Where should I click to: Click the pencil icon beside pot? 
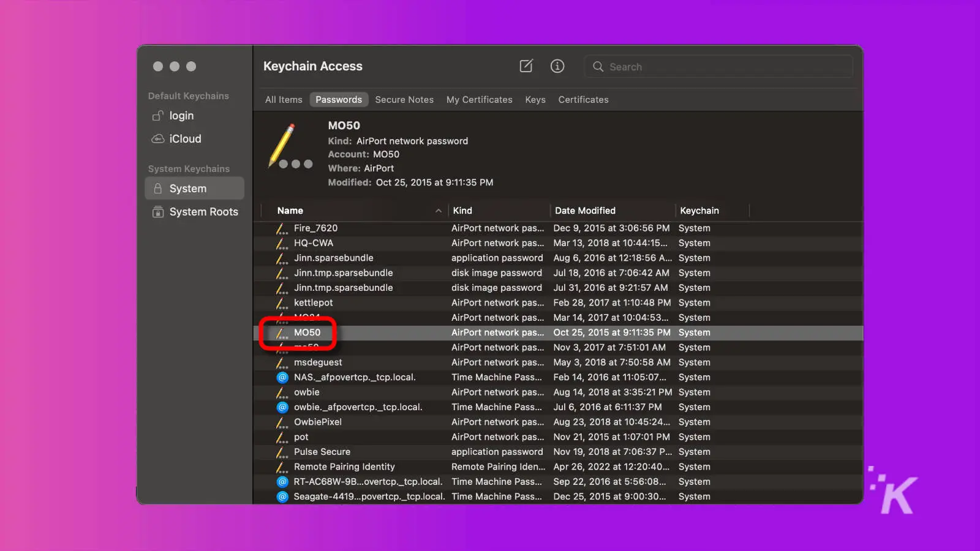[282, 437]
